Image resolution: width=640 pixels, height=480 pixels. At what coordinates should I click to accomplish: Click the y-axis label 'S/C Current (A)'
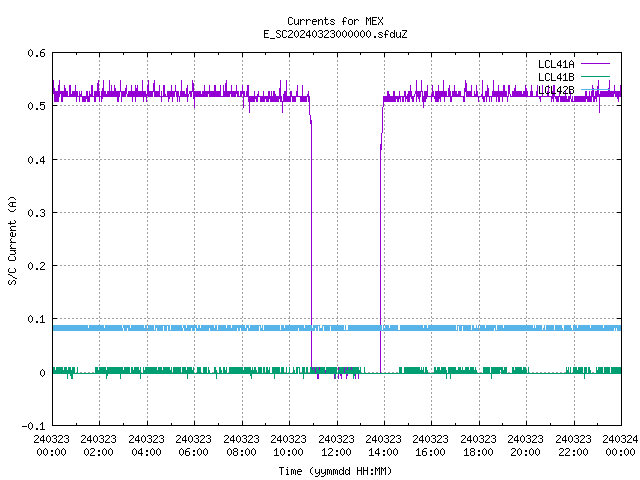pos(13,240)
